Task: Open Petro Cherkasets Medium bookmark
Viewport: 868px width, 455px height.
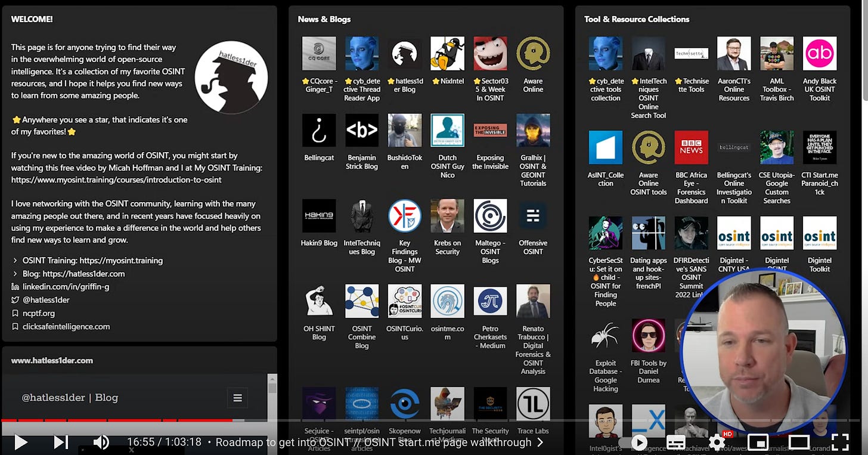Action: (x=491, y=301)
